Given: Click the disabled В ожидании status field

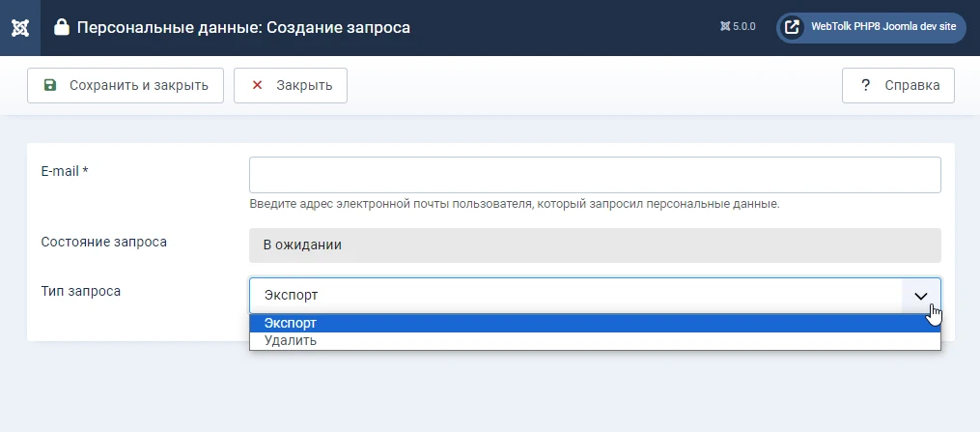Looking at the screenshot, I should click(595, 245).
